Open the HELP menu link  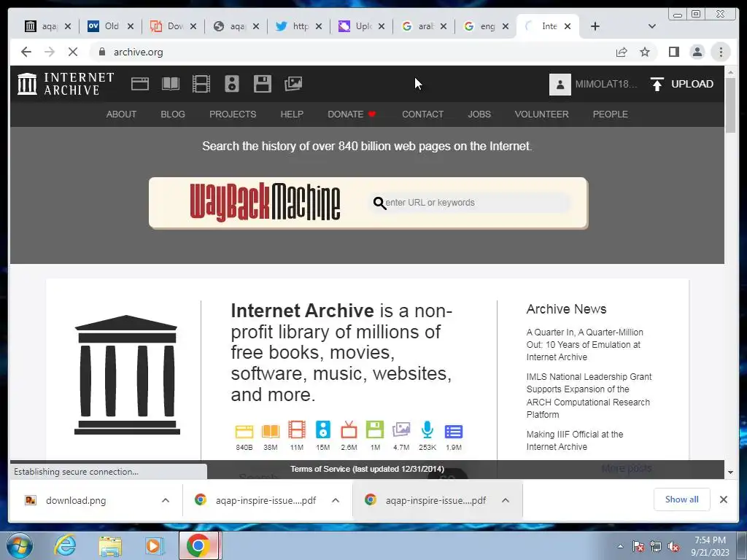click(x=292, y=114)
